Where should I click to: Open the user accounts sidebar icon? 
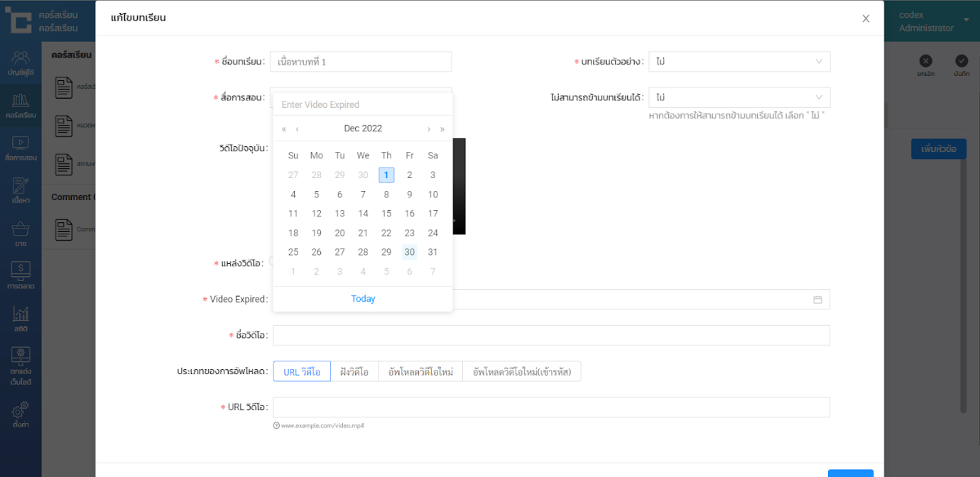pos(21,62)
